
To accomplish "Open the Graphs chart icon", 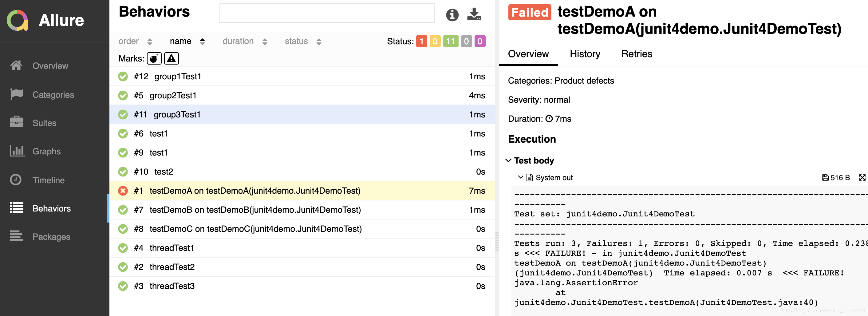I will pyautogui.click(x=17, y=151).
